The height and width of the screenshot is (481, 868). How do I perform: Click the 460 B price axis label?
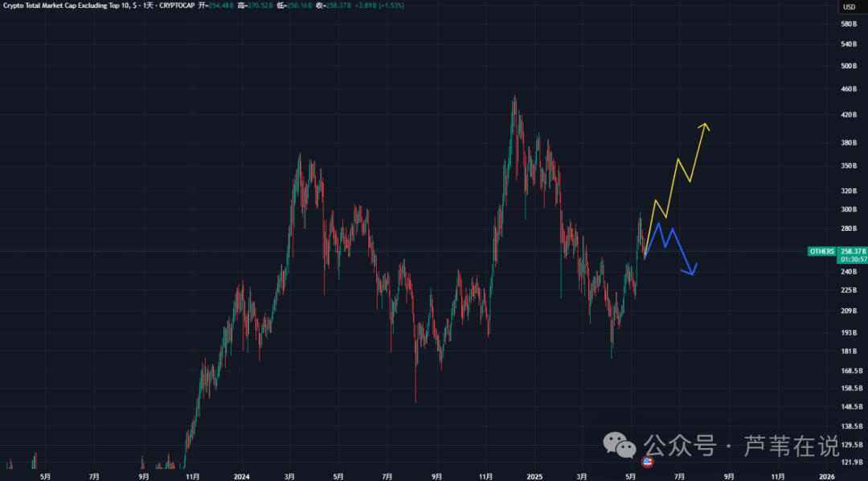point(850,88)
